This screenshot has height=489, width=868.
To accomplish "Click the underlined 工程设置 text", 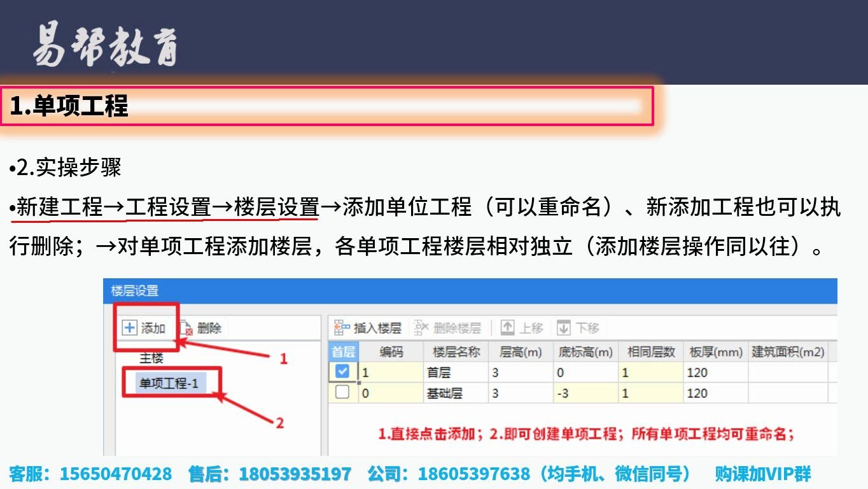I will [x=168, y=207].
